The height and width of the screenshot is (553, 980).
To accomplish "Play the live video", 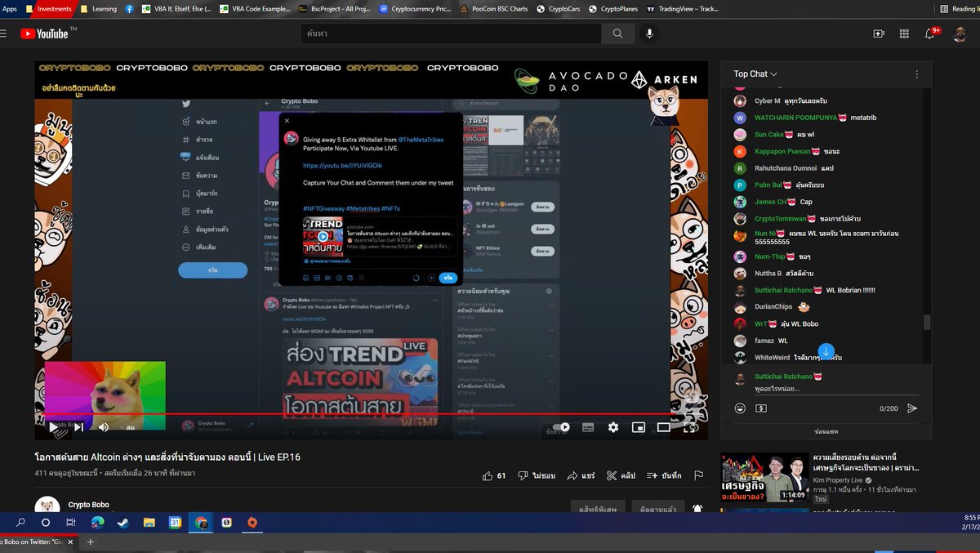I will tap(53, 426).
